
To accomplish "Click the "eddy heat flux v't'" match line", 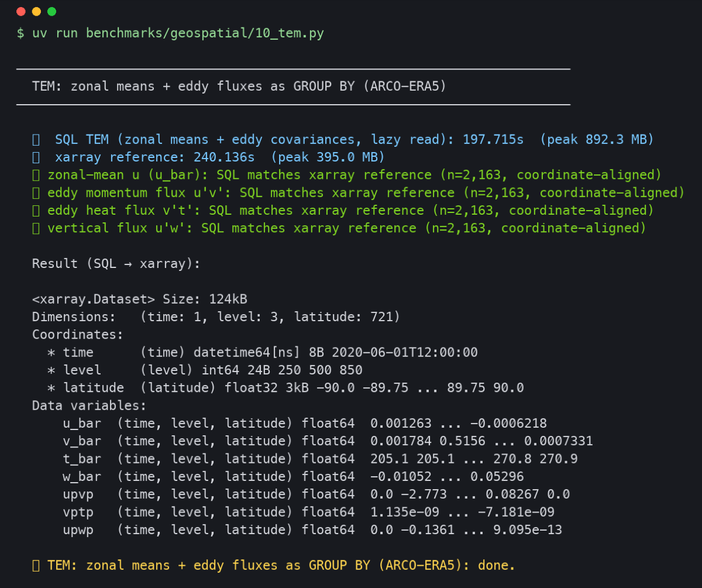I will [x=343, y=210].
